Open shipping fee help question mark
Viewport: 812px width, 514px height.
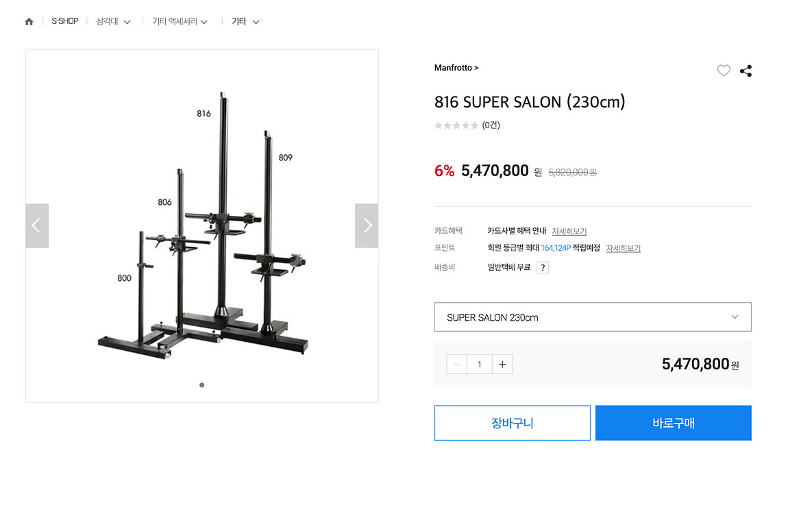coord(543,268)
